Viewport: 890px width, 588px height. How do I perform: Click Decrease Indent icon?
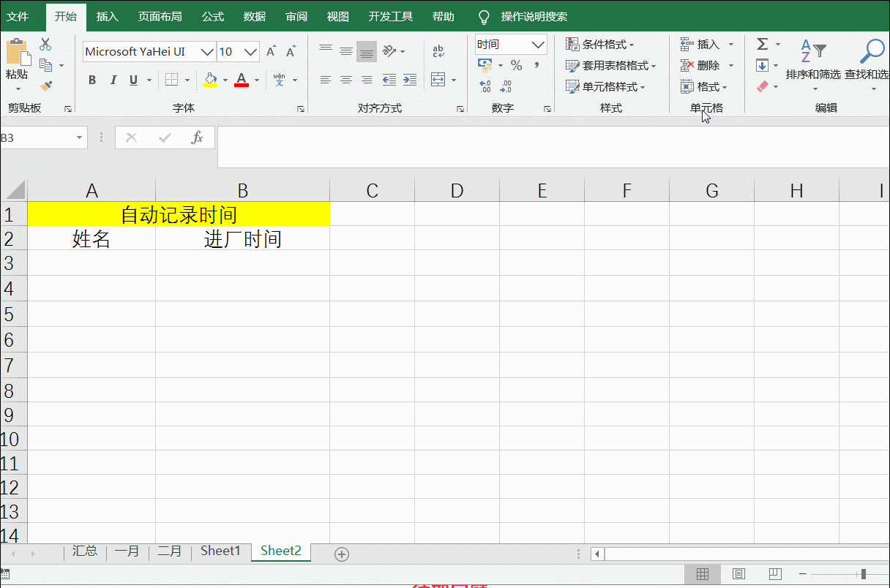[389, 80]
